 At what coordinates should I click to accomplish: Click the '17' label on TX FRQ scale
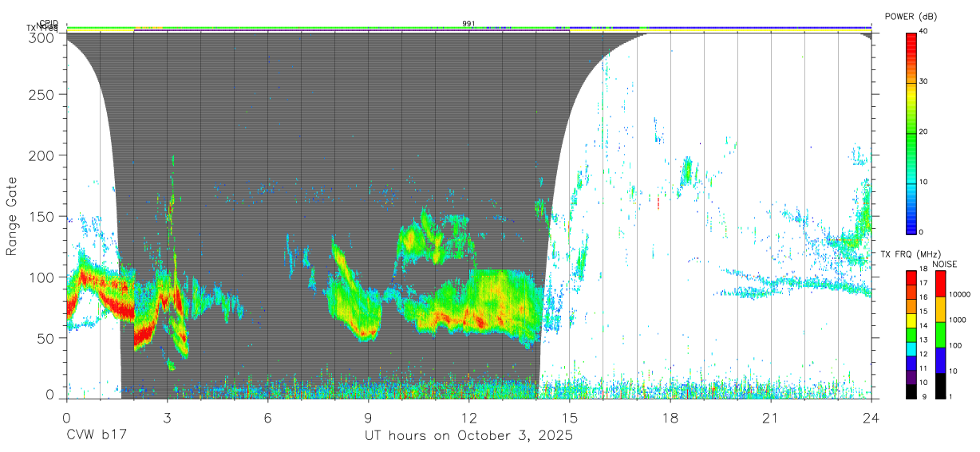pos(923,284)
